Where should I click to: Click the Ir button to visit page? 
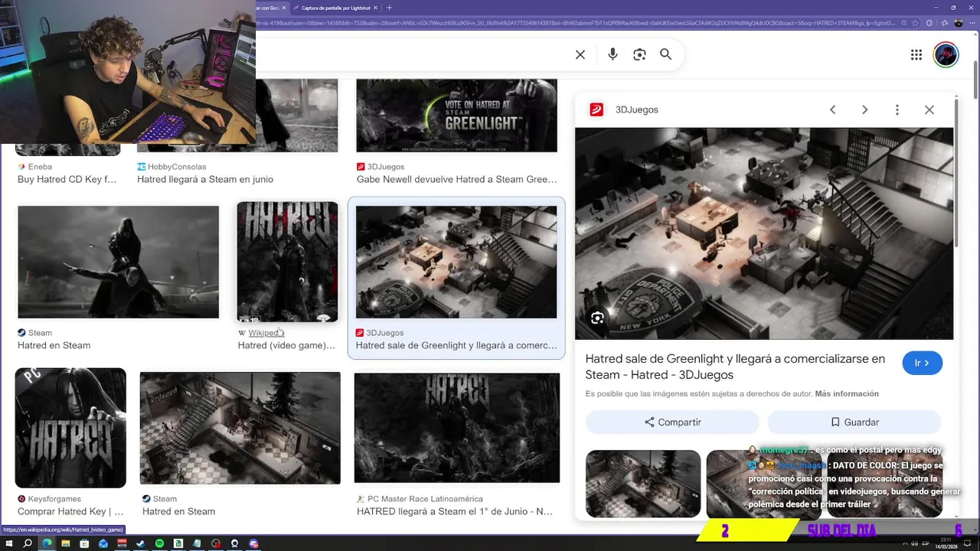coord(923,363)
